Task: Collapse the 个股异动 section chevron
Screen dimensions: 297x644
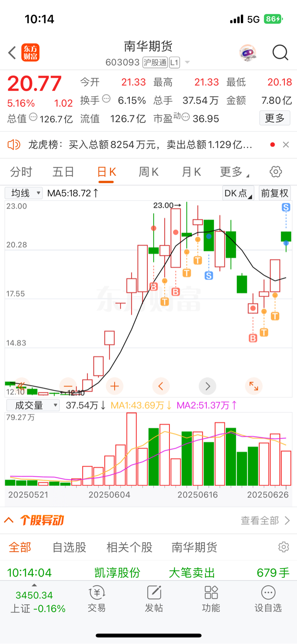Action: coord(9,520)
